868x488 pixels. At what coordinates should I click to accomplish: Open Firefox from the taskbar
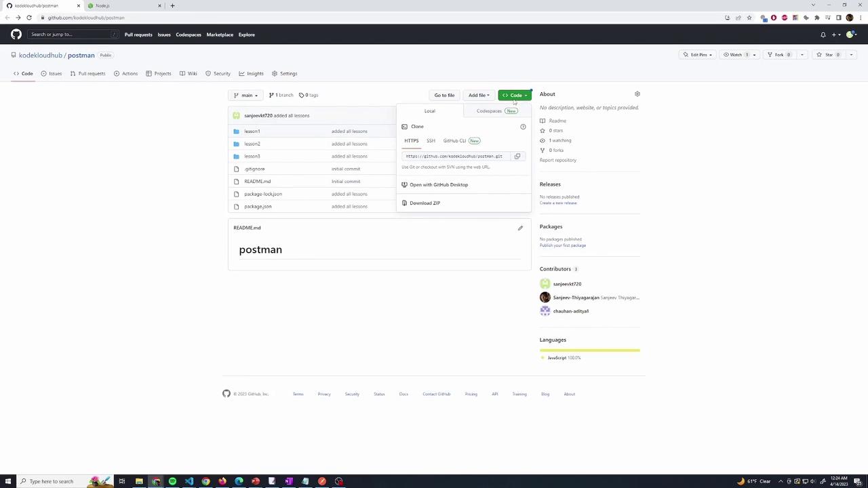point(222,481)
